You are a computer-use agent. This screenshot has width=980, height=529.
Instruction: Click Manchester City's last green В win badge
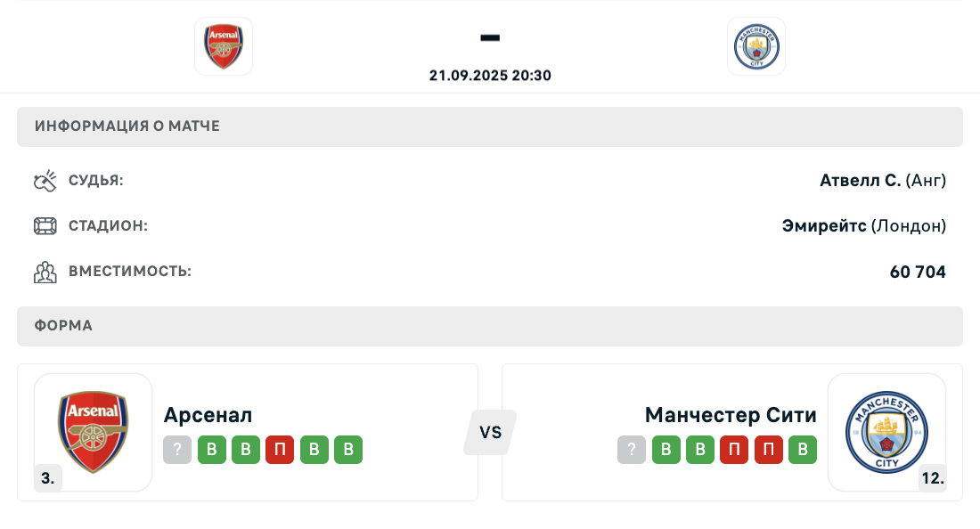tap(803, 449)
